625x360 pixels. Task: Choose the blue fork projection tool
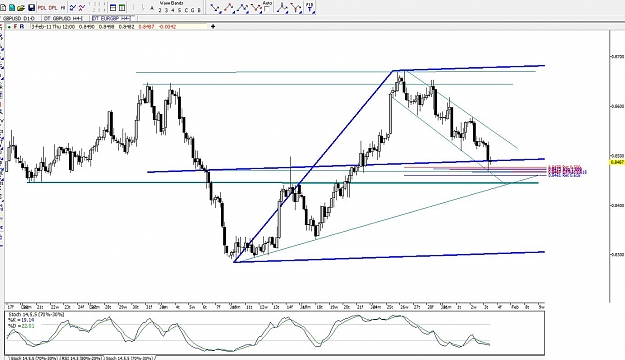pyautogui.click(x=282, y=8)
